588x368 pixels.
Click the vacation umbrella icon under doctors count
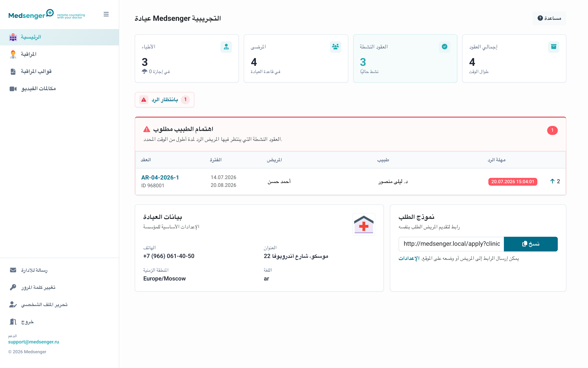pyautogui.click(x=145, y=71)
